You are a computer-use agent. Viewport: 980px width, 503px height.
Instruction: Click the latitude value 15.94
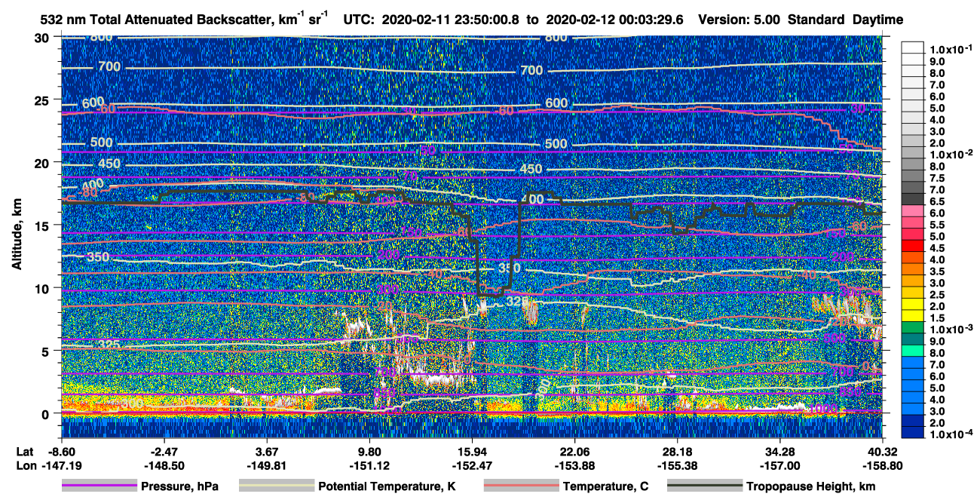[x=472, y=451]
